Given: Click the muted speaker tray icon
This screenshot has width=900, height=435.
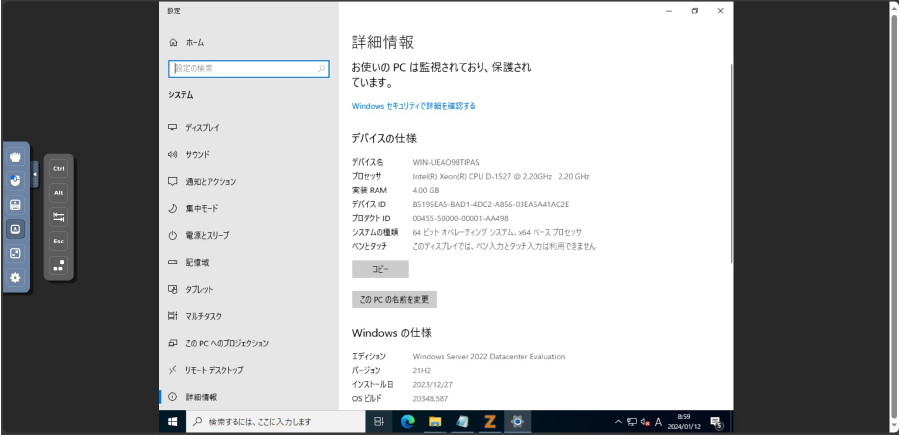Looking at the screenshot, I should tap(645, 422).
